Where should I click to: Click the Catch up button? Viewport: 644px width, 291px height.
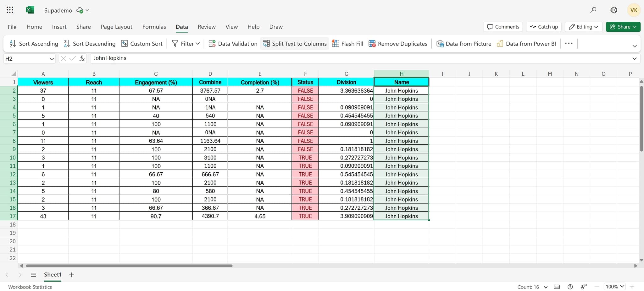click(x=544, y=27)
